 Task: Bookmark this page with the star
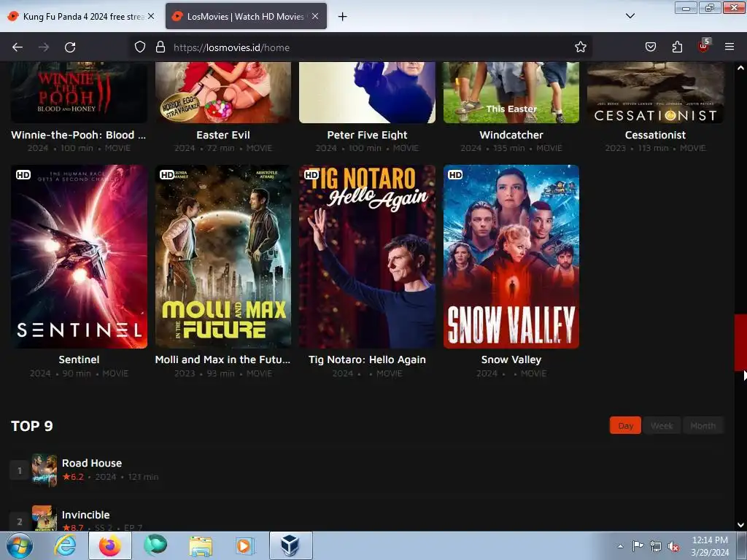point(580,47)
